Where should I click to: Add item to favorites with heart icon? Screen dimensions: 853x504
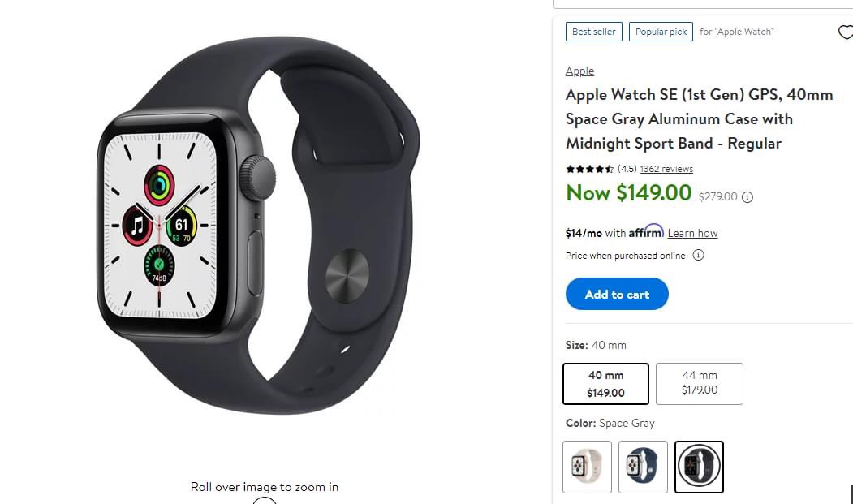pos(846,32)
